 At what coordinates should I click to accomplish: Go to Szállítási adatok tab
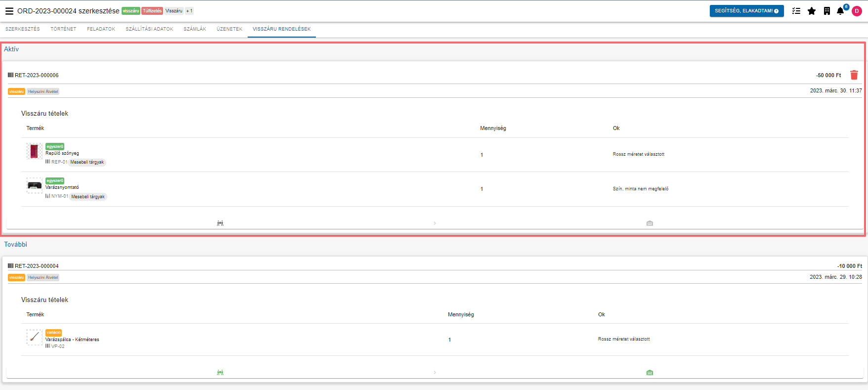click(149, 29)
